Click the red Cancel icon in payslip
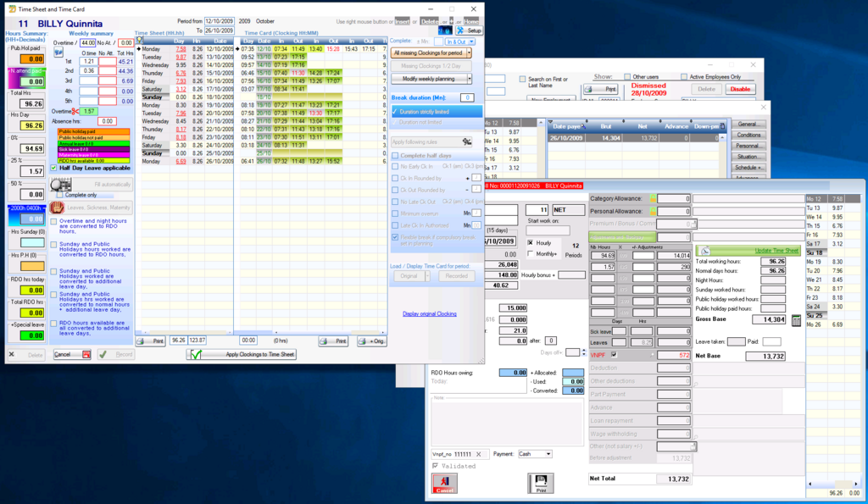 [x=442, y=481]
